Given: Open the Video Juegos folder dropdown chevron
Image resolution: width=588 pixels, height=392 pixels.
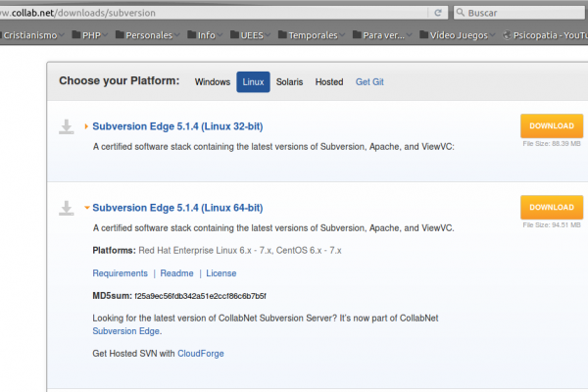Looking at the screenshot, I should click(x=492, y=35).
